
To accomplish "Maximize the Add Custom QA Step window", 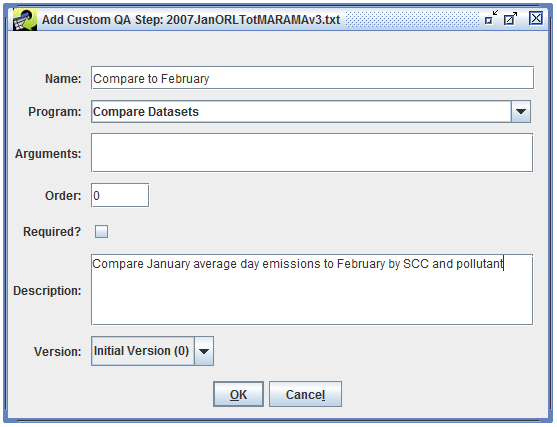I will (x=510, y=18).
